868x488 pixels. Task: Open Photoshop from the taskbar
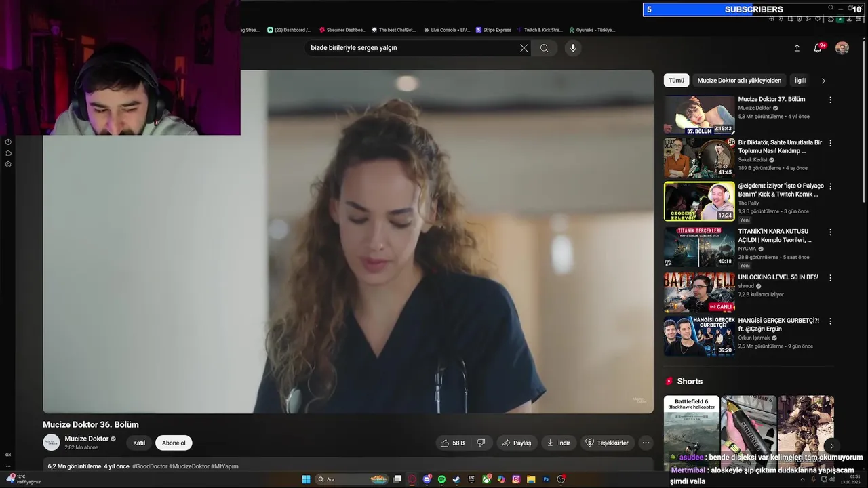click(x=546, y=479)
